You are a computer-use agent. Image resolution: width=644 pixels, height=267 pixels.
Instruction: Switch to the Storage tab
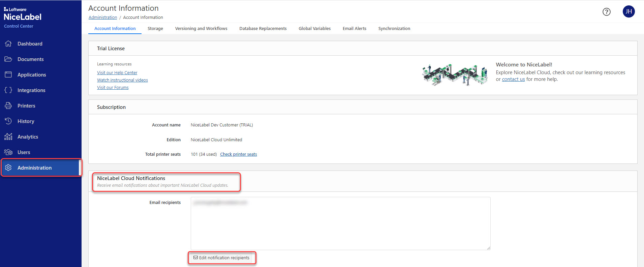tap(155, 29)
